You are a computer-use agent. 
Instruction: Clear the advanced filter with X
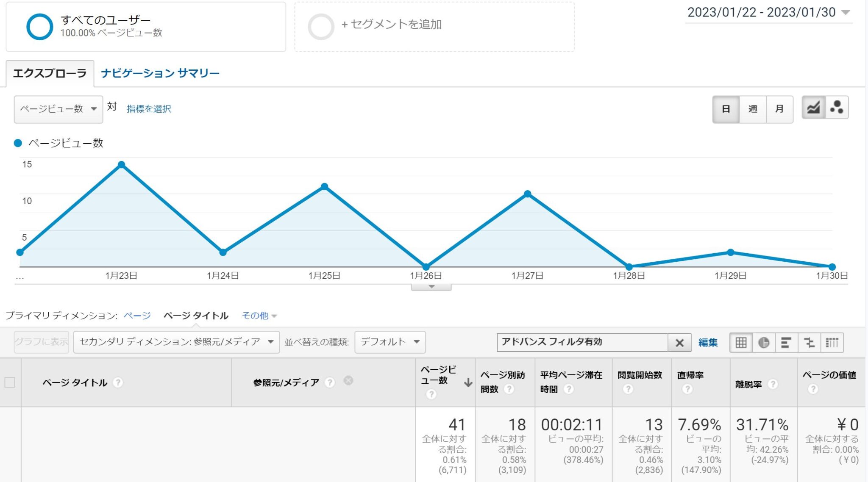(679, 343)
